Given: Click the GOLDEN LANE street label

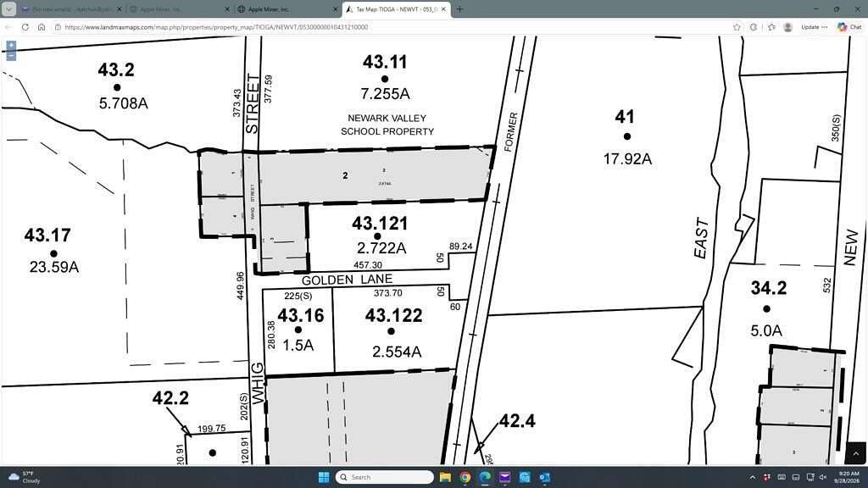Looking at the screenshot, I should point(347,280).
